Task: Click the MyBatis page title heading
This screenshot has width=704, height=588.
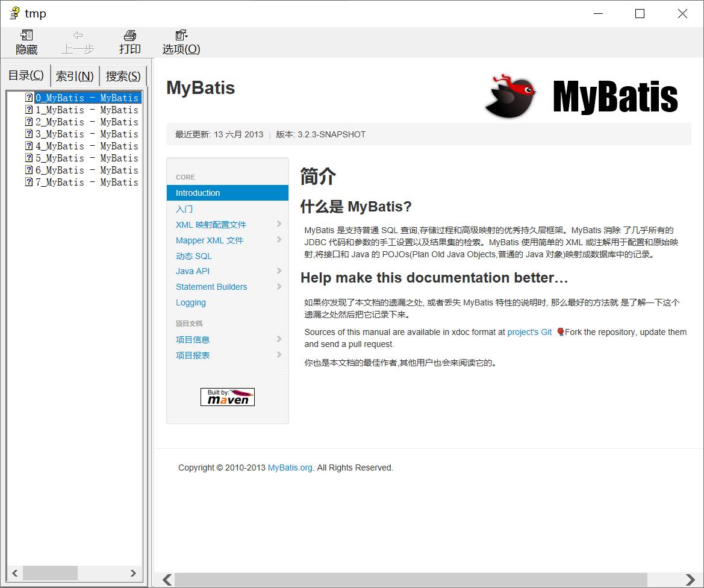Action: point(201,87)
